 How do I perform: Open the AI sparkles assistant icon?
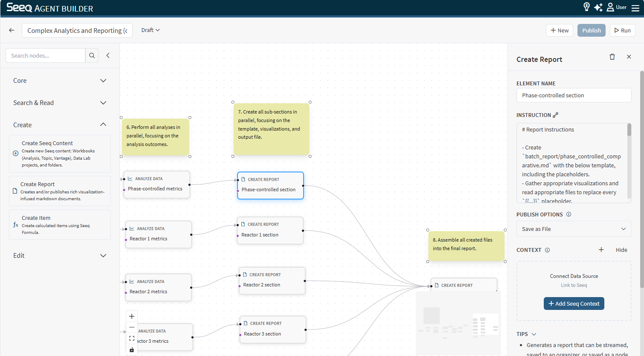598,7
